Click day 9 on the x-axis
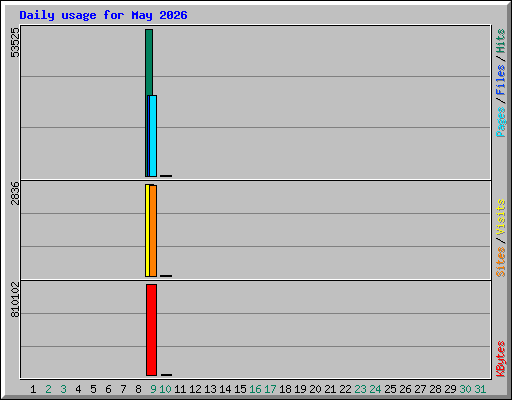This screenshot has width=512, height=400. coord(153,389)
